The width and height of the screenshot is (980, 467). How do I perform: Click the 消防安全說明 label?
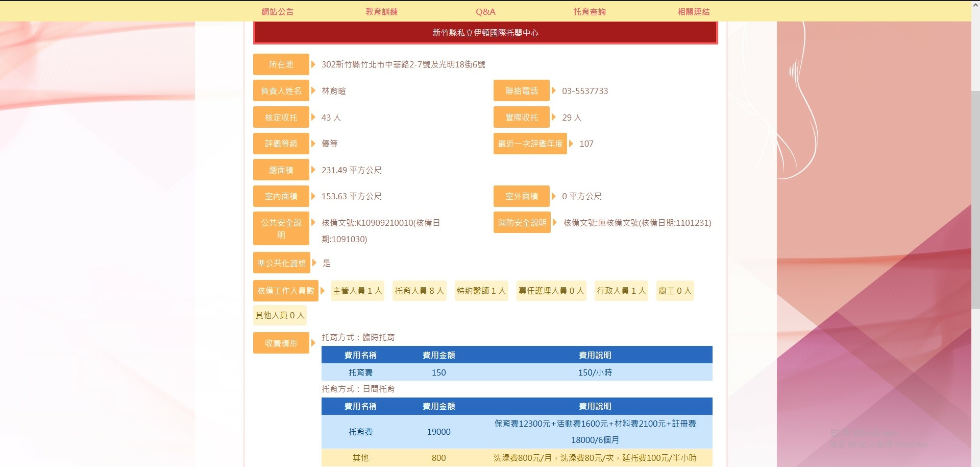[x=522, y=223]
